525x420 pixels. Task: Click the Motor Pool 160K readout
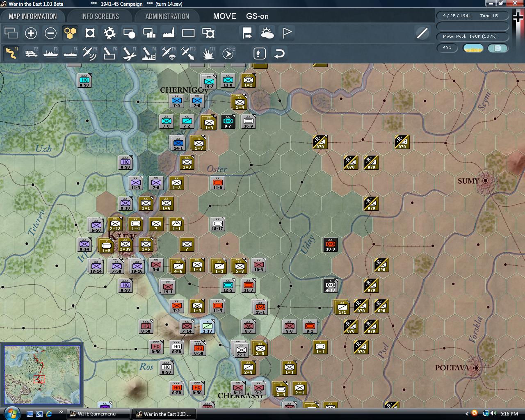(x=472, y=37)
